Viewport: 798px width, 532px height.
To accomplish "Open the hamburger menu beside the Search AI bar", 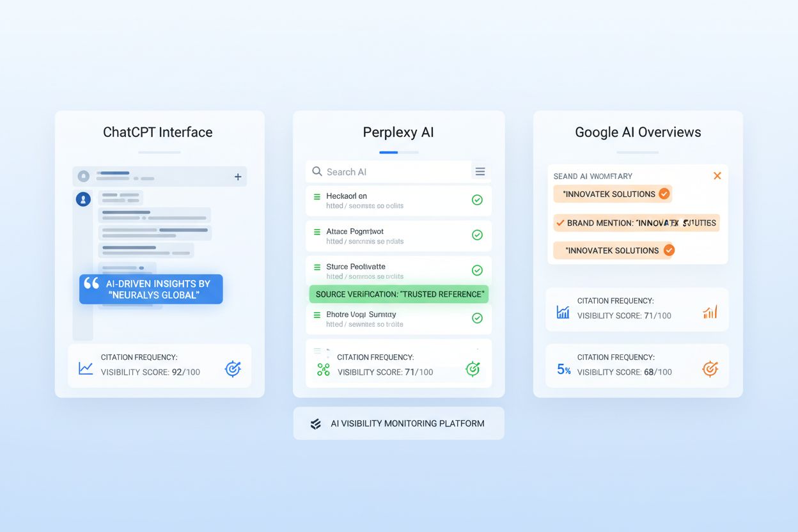I will pyautogui.click(x=480, y=171).
